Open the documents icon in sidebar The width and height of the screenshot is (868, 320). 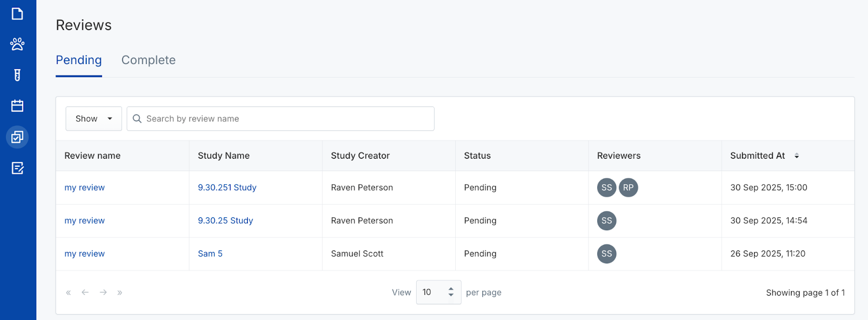[x=17, y=14]
